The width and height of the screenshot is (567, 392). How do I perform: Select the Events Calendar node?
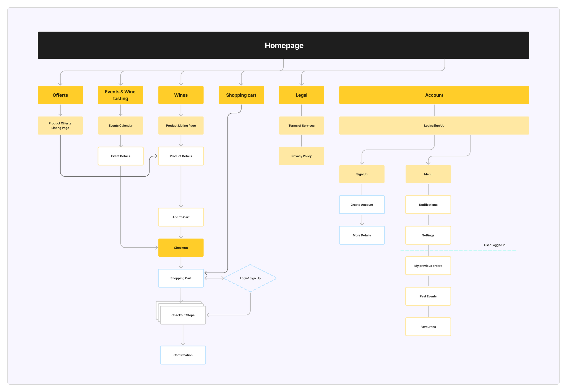pos(120,126)
